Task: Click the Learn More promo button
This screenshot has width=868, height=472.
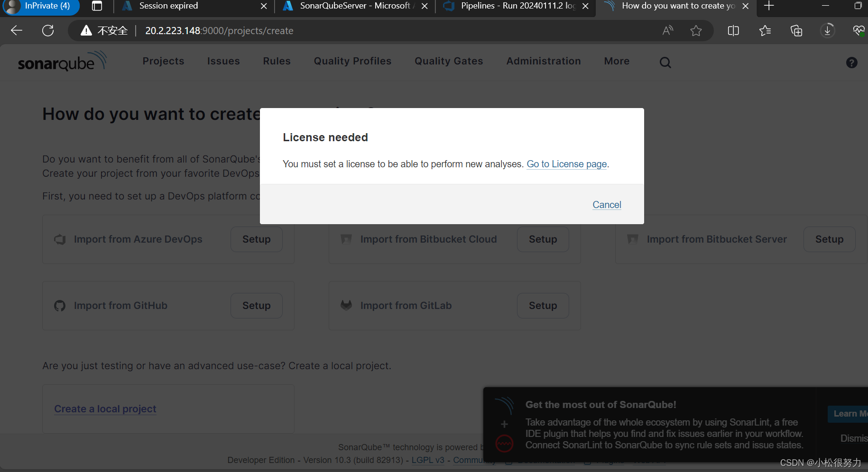Action: tap(849, 414)
